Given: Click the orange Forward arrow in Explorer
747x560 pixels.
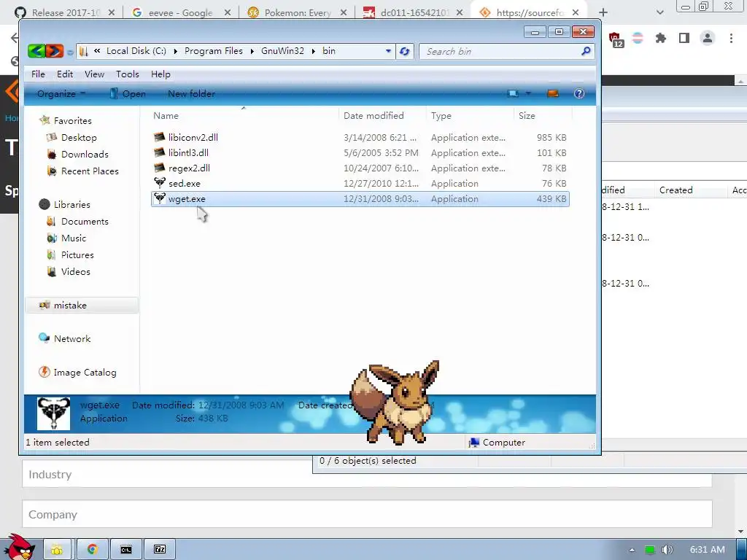Looking at the screenshot, I should tap(54, 51).
